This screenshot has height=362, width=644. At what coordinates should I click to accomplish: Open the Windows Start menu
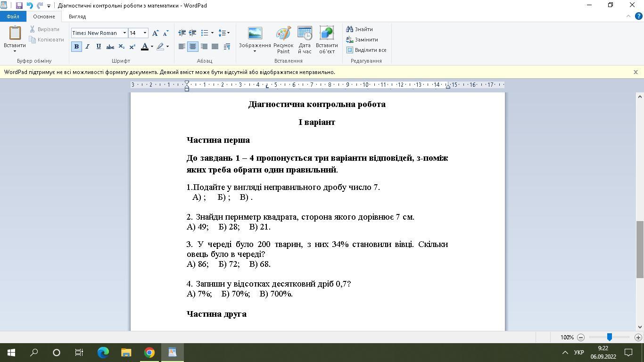[x=11, y=353]
